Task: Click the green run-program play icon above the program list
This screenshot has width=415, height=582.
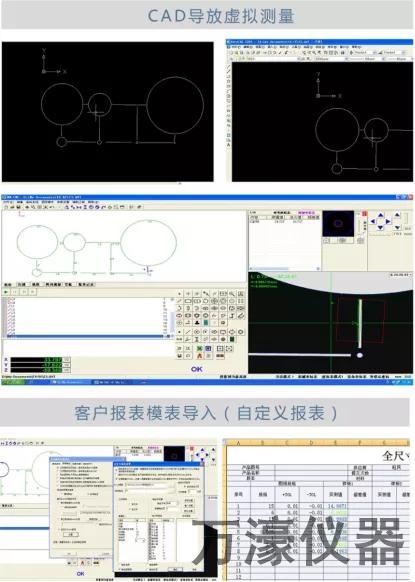Action: point(6,292)
